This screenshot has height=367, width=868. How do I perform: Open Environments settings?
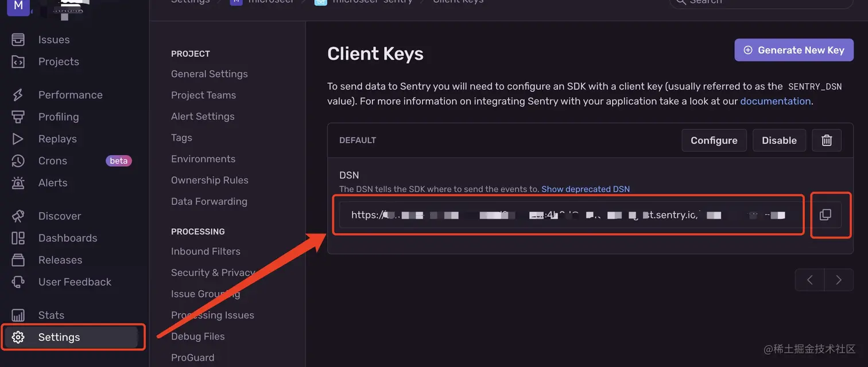(x=203, y=159)
